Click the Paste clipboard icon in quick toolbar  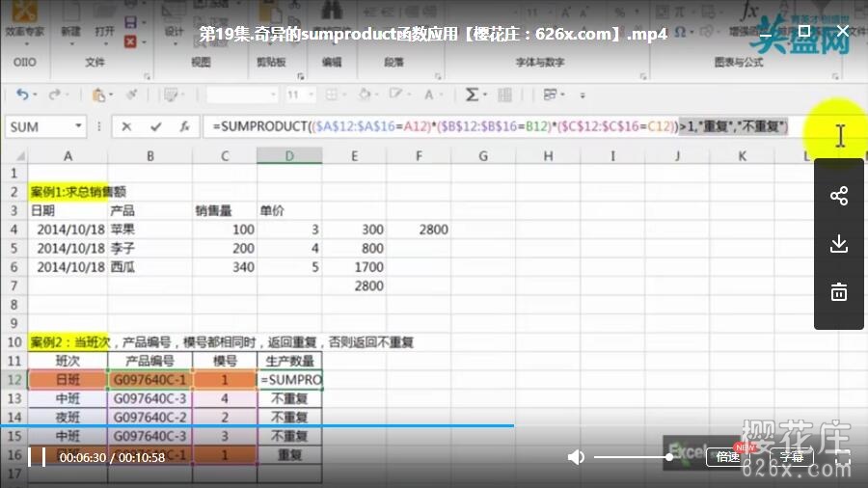98,95
